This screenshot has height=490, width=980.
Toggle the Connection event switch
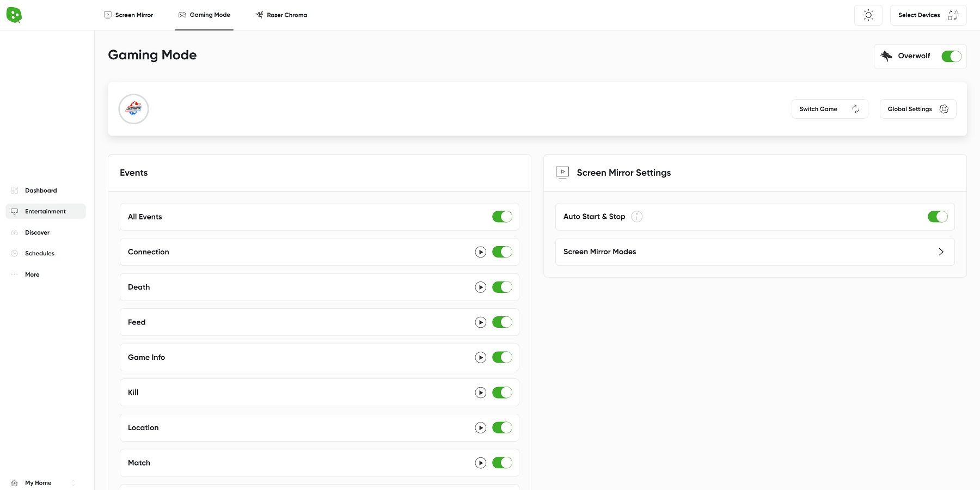tap(502, 252)
